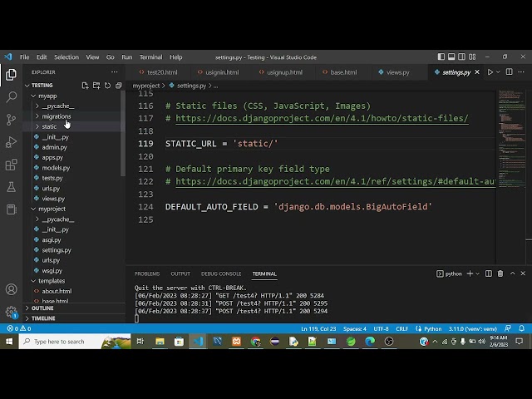
Task: Open the Explorer view in activity bar
Action: (x=11, y=74)
